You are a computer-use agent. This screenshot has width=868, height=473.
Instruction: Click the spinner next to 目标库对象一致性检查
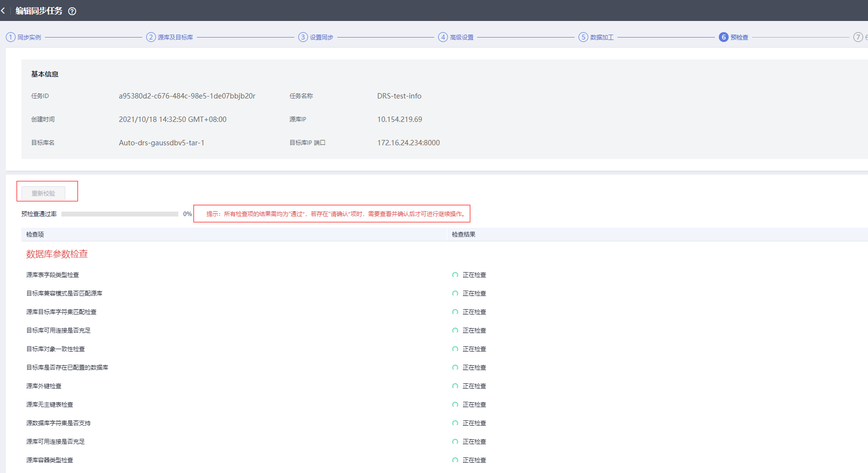click(x=455, y=349)
